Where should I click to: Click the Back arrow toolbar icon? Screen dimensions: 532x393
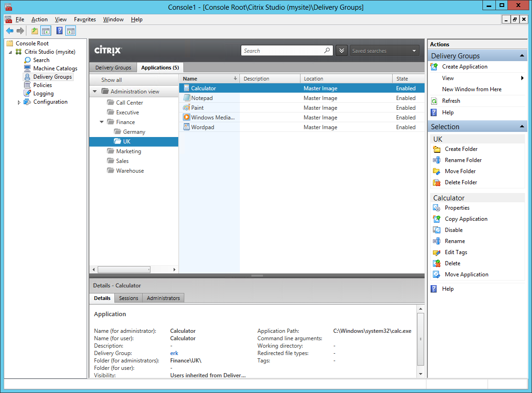9,31
